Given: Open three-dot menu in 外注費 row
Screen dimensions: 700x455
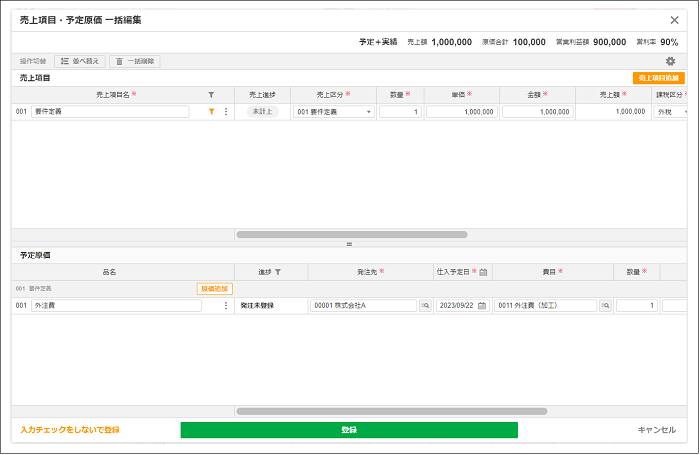Looking at the screenshot, I should [x=226, y=305].
